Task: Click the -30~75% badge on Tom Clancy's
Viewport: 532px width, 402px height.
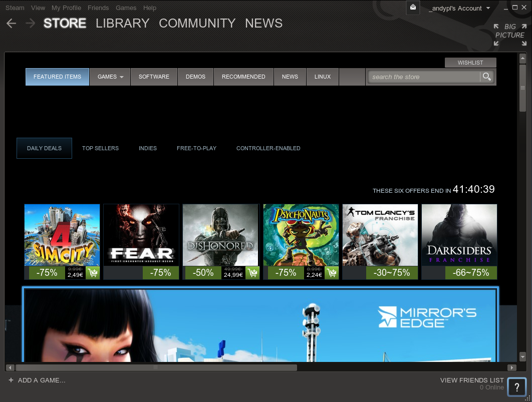Action: 392,273
